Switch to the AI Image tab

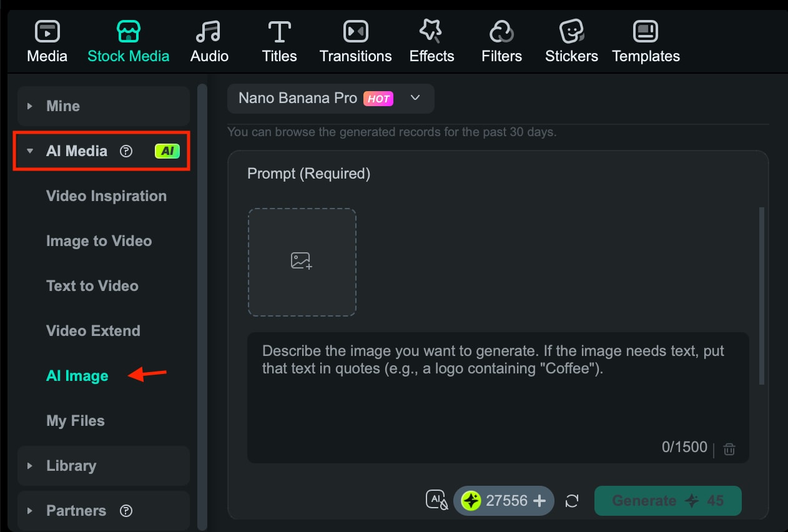pyautogui.click(x=77, y=375)
